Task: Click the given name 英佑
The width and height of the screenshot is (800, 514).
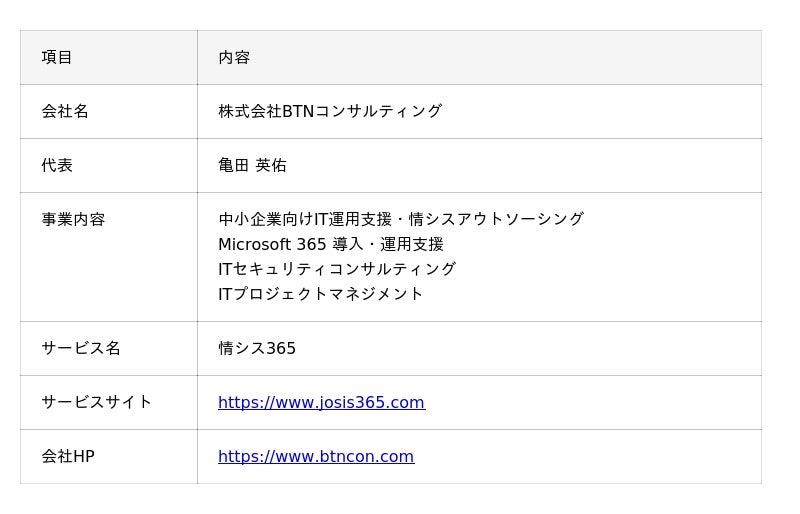Action: click(x=271, y=165)
